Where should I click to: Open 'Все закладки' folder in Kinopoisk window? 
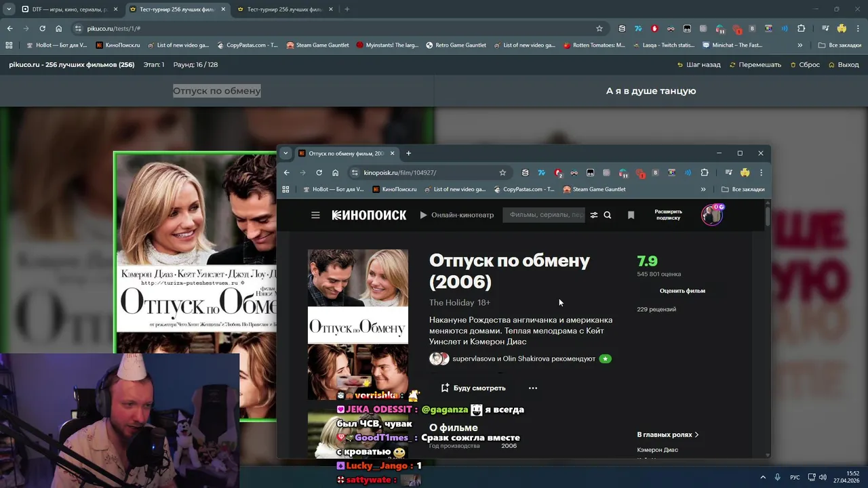pyautogui.click(x=743, y=190)
